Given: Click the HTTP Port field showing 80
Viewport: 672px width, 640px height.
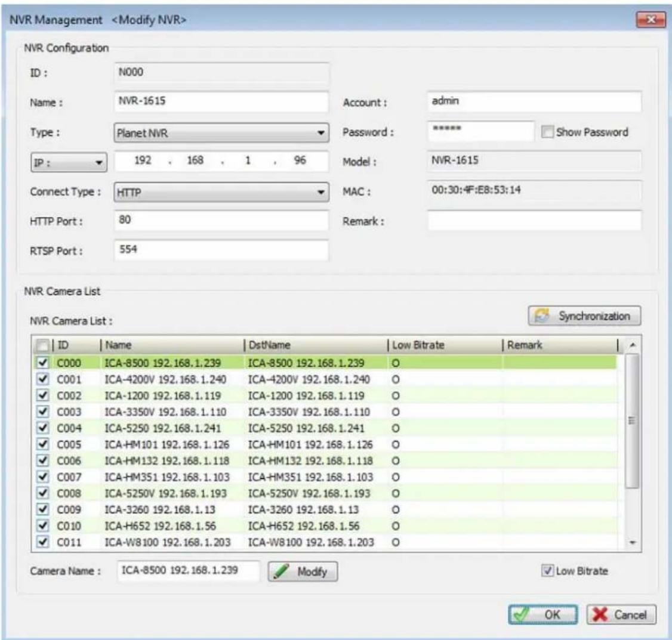Looking at the screenshot, I should tap(221, 221).
